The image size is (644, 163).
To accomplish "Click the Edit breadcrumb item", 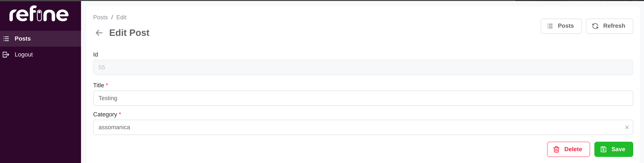I will click(x=122, y=17).
